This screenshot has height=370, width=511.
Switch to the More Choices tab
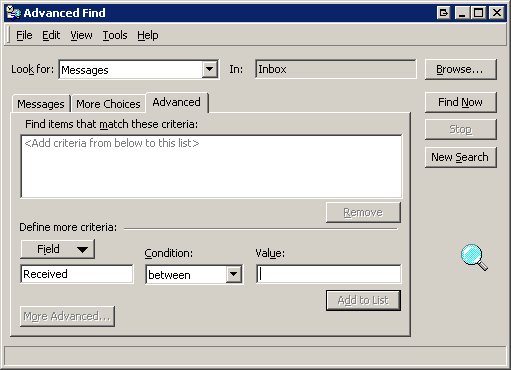[108, 104]
